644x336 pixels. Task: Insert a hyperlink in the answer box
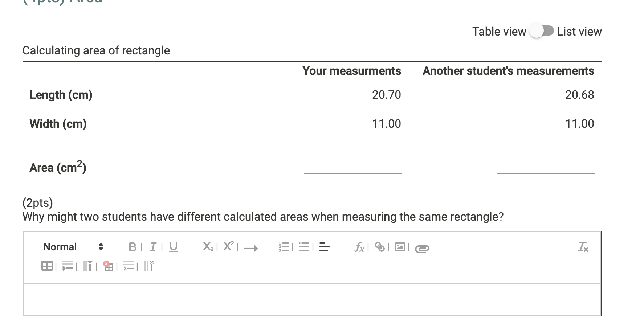click(x=380, y=247)
